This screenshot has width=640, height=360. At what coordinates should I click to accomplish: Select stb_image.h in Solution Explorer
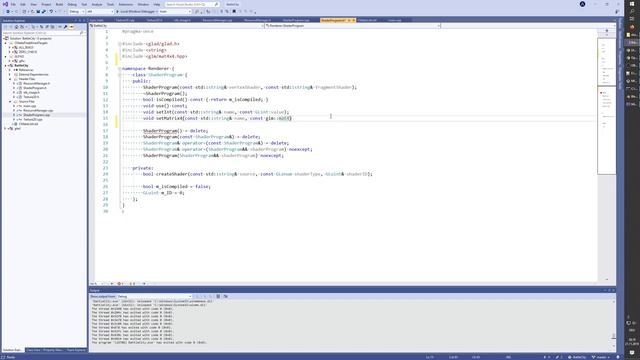(x=31, y=92)
